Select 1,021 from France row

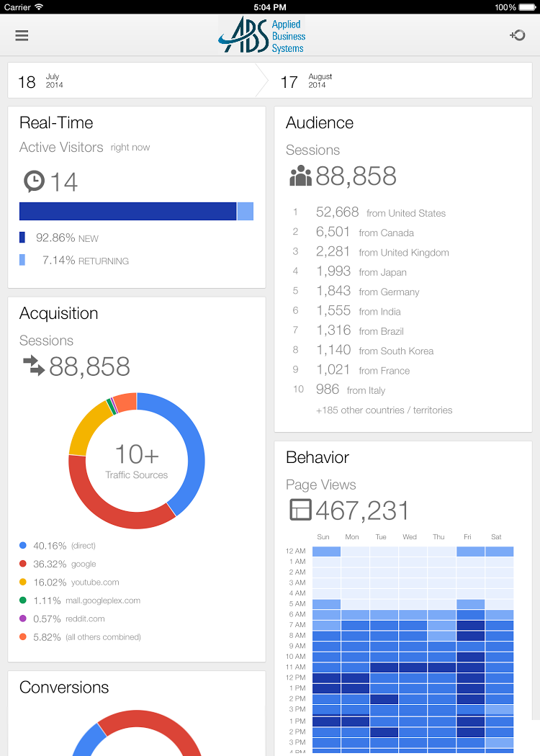[x=351, y=370]
